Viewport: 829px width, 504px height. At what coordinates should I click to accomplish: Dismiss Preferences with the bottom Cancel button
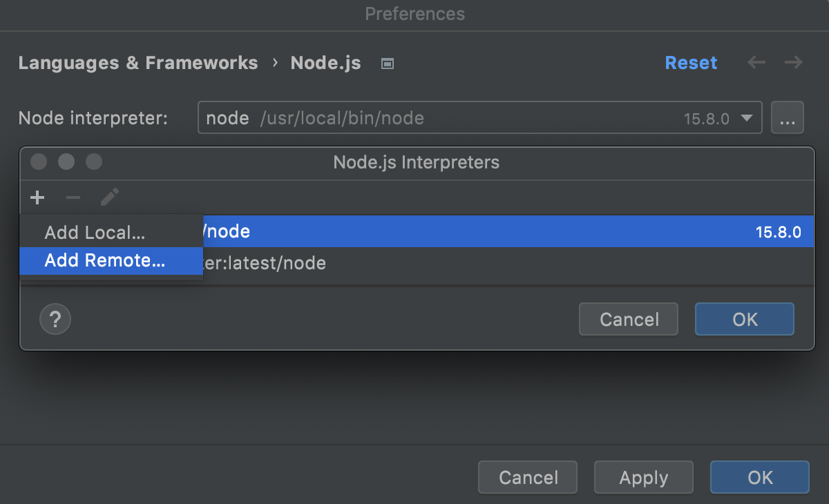click(x=527, y=477)
